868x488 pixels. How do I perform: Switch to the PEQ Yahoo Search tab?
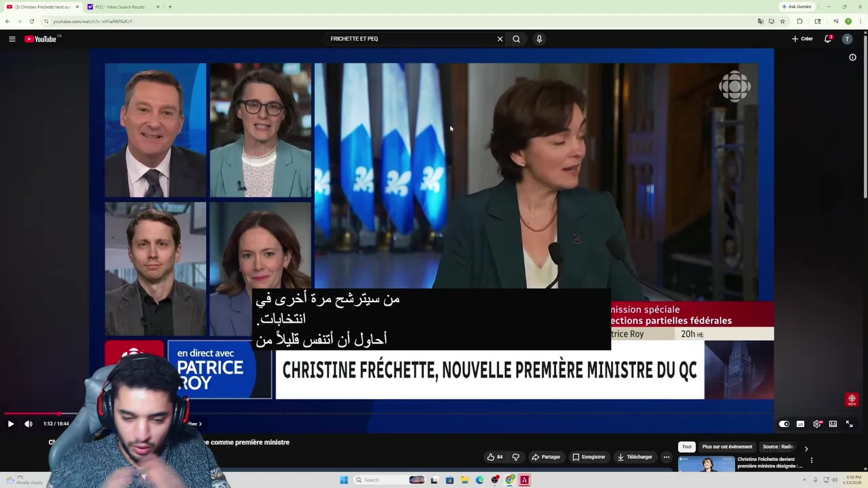click(x=123, y=7)
